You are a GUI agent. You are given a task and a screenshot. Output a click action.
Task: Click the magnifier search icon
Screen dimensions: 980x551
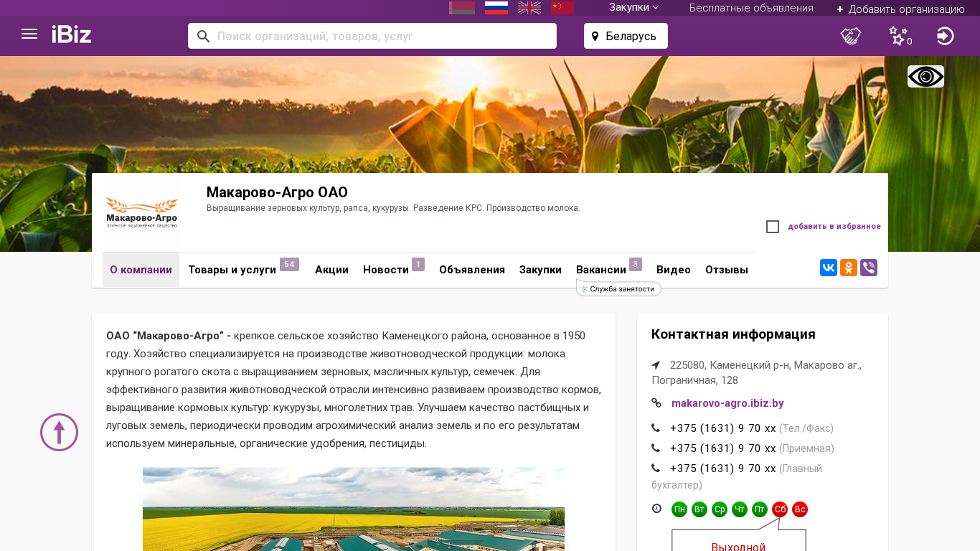[x=203, y=36]
